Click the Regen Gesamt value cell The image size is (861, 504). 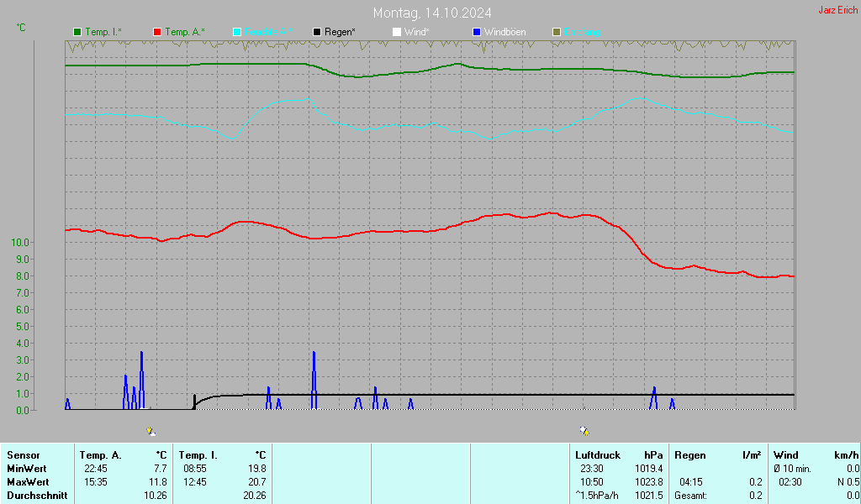[755, 496]
